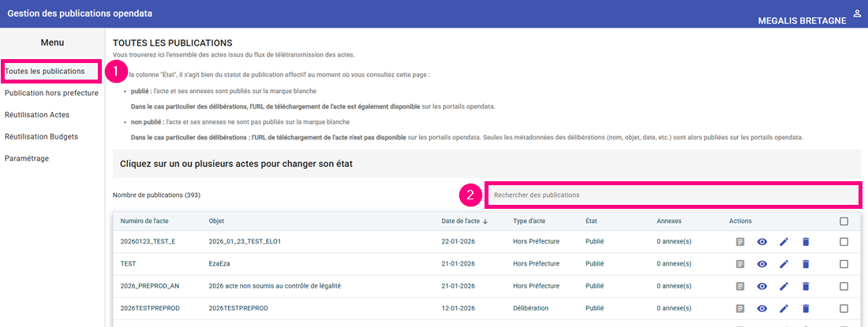
Task: Click the pencil edit icon for TEST row
Action: (784, 264)
